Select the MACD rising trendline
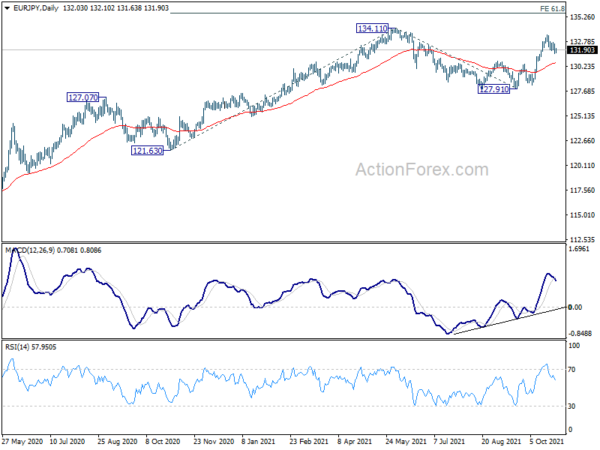Image resolution: width=600 pixels, height=450 pixels. (509, 321)
